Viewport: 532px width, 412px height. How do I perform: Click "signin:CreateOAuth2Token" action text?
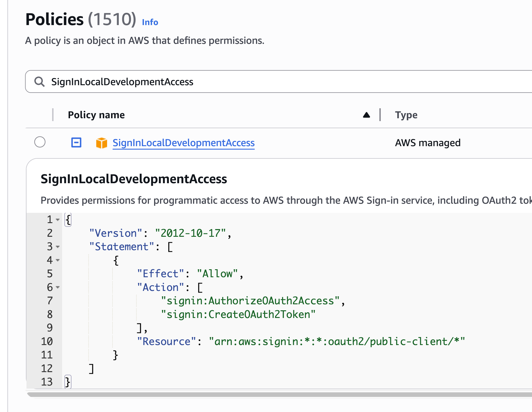point(238,314)
